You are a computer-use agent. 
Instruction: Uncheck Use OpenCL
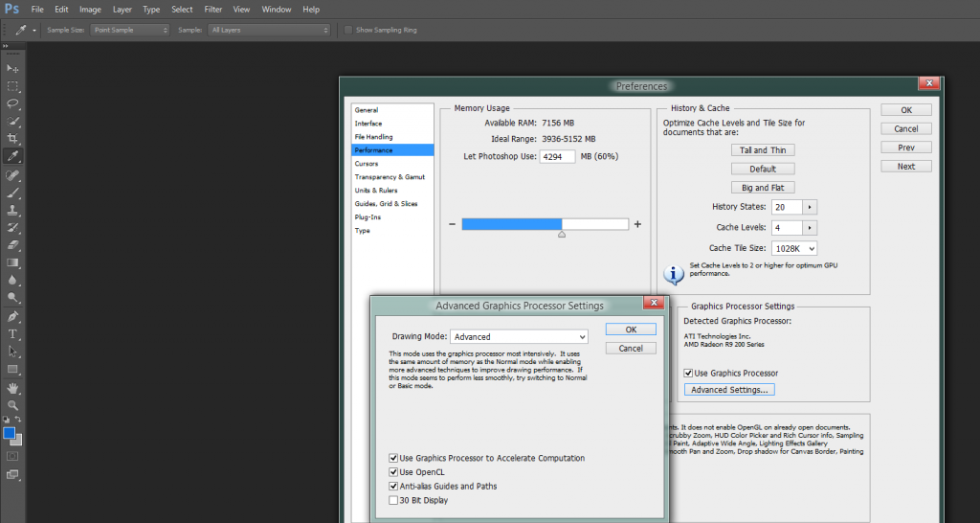coord(393,471)
